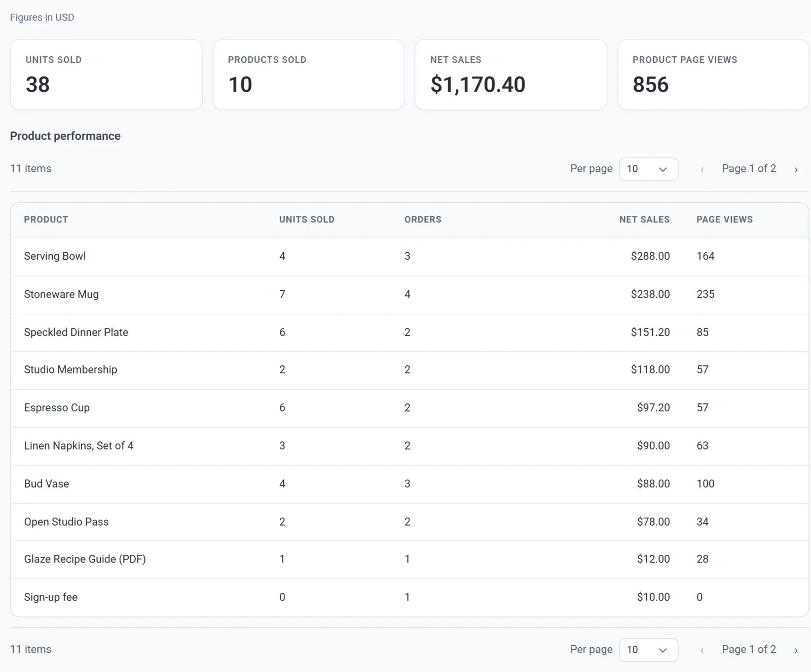811x672 pixels.
Task: Click the $238.00 net sales value
Action: point(650,294)
